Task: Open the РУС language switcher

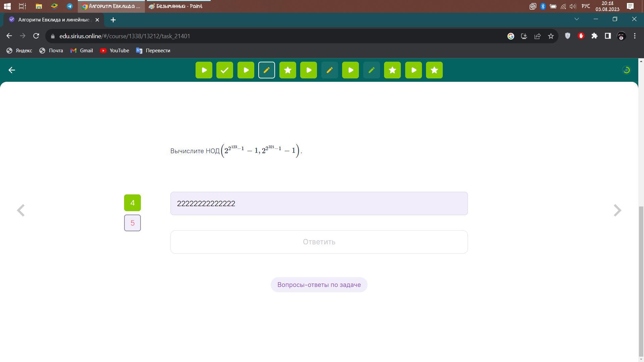Action: pos(586,6)
